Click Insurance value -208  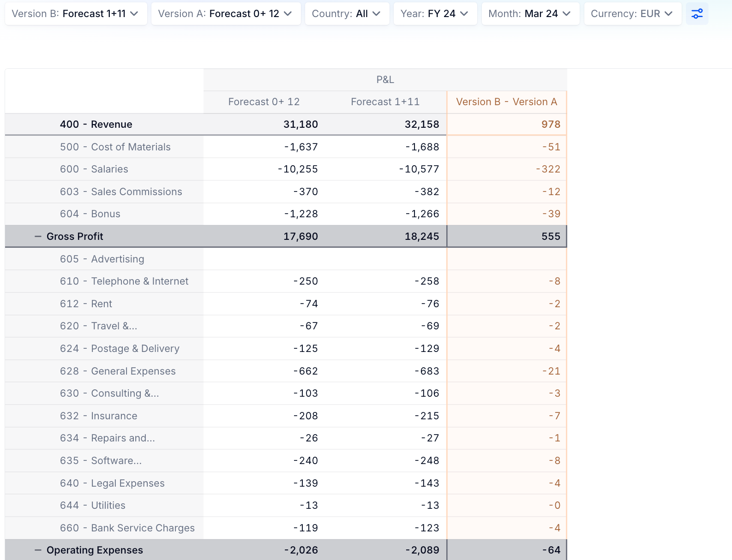click(x=306, y=416)
